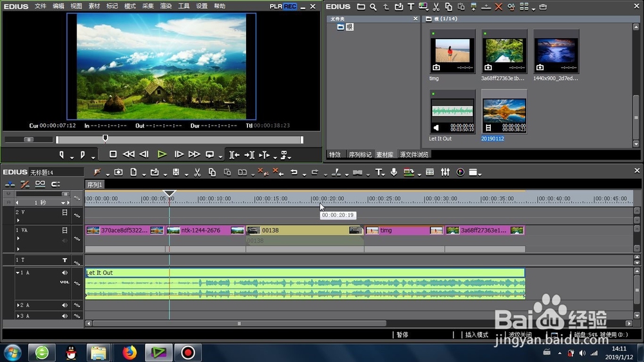Select the 20190112 sequence thumbnail
644x362 pixels.
tap(504, 112)
